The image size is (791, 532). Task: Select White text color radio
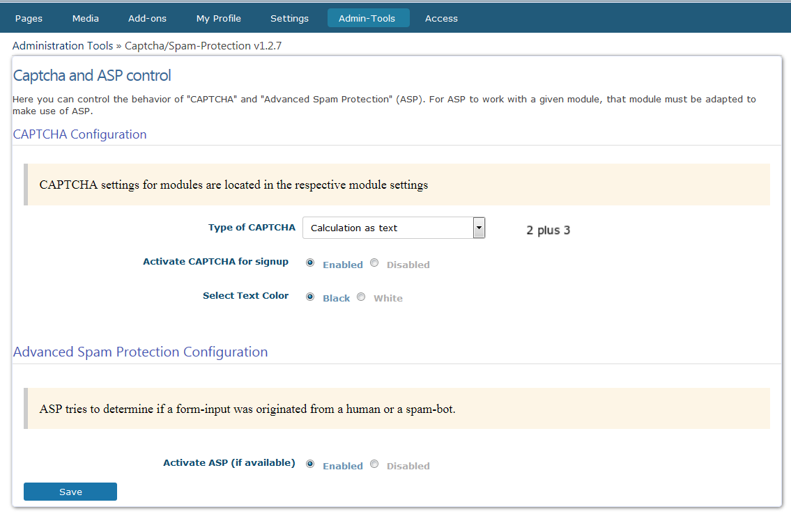point(361,297)
